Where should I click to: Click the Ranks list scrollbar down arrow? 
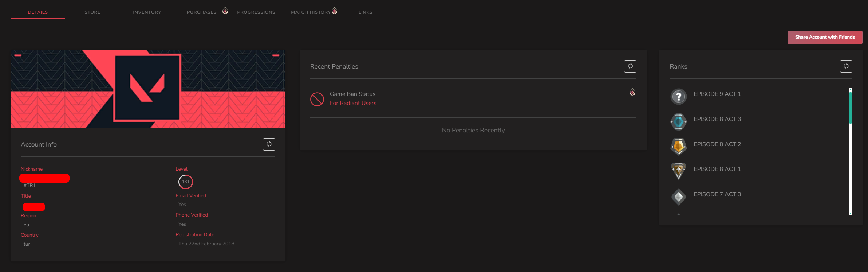click(851, 213)
